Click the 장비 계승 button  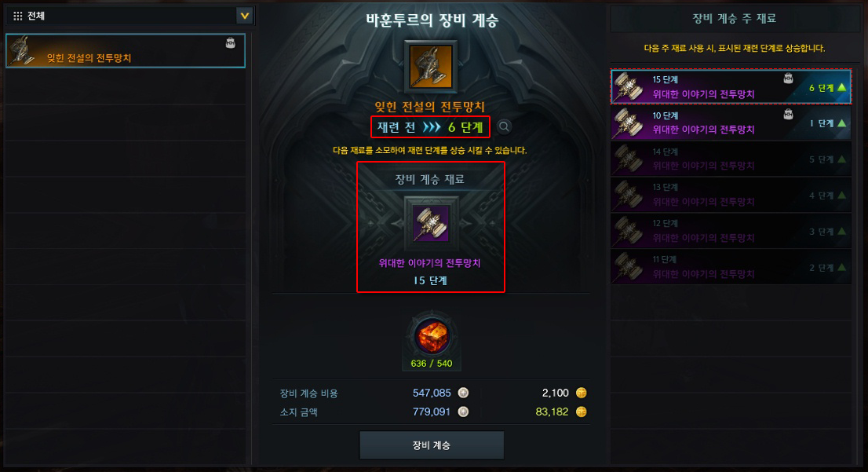pos(431,445)
